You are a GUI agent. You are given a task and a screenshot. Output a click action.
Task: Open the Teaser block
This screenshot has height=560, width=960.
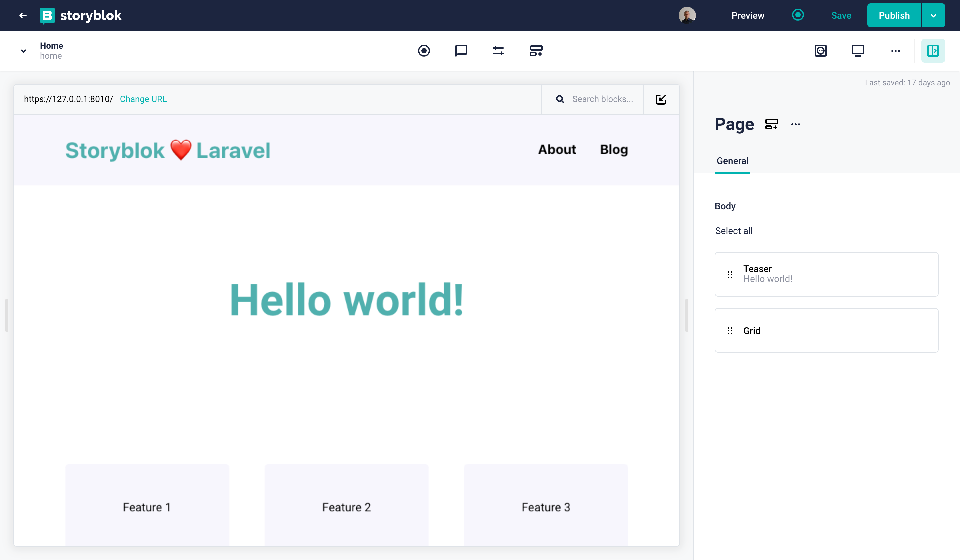pos(826,274)
